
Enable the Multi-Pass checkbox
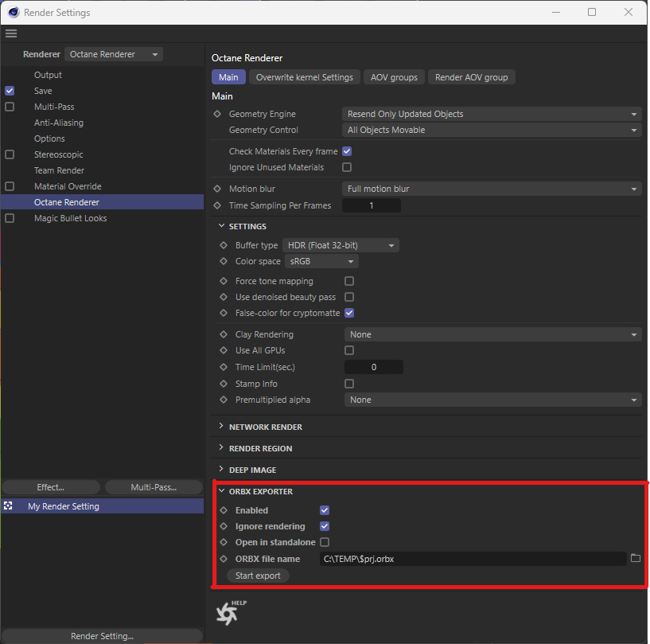click(x=10, y=107)
